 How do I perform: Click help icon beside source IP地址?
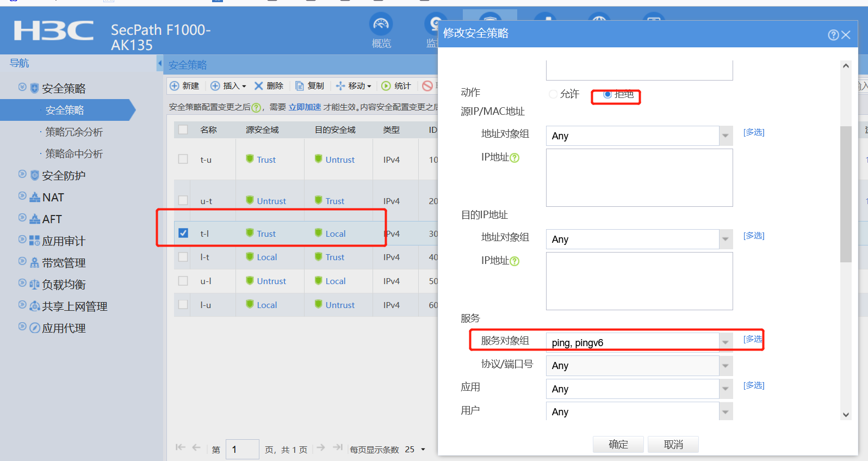point(514,158)
